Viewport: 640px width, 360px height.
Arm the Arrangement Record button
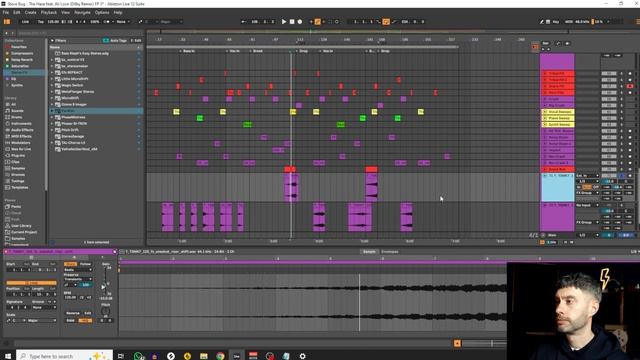pos(300,22)
